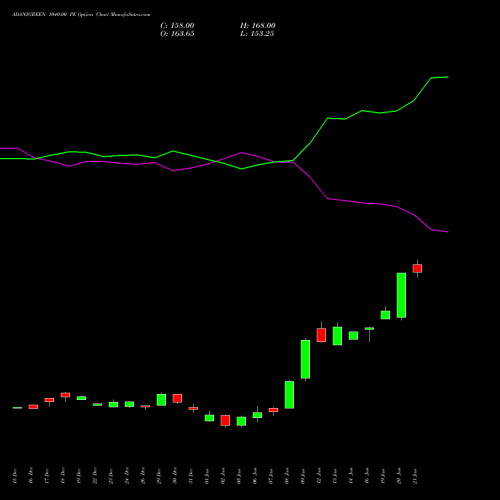Click the green candle for 08 Jan

pos(289,395)
